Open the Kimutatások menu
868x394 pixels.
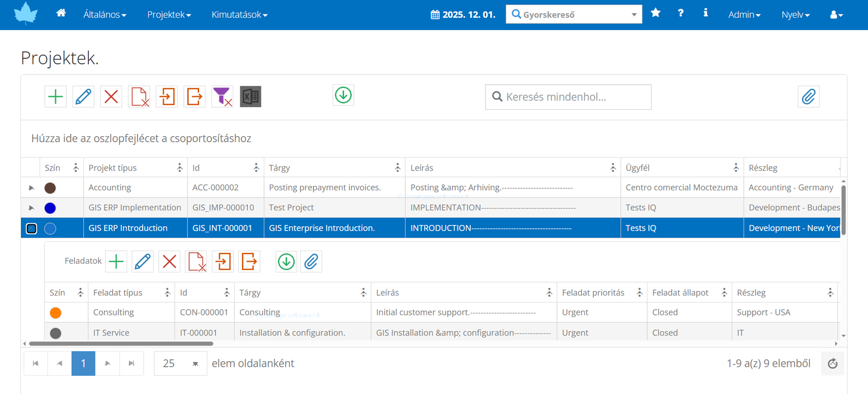(239, 15)
